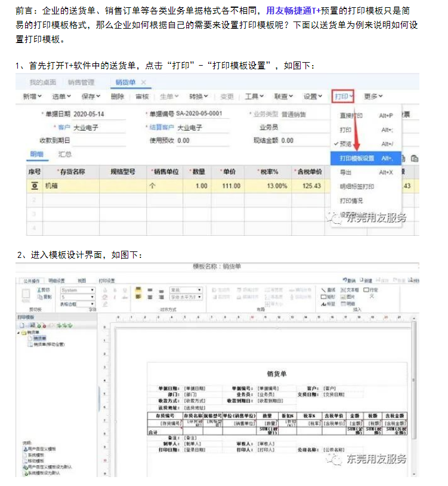Viewport: 448px width, 486px height.
Task: Select the 机箱 cell in 存货名称 column
Action: coord(71,186)
